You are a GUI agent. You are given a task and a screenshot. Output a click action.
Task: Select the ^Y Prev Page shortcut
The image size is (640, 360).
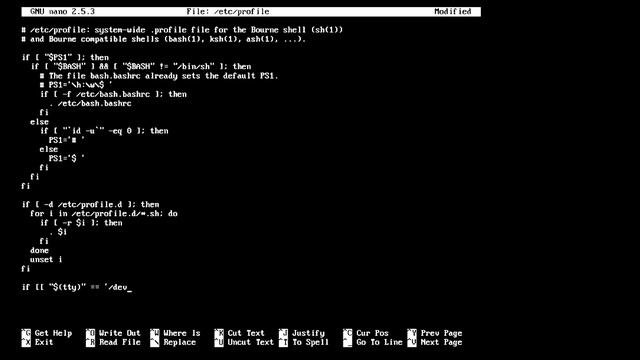point(435,333)
